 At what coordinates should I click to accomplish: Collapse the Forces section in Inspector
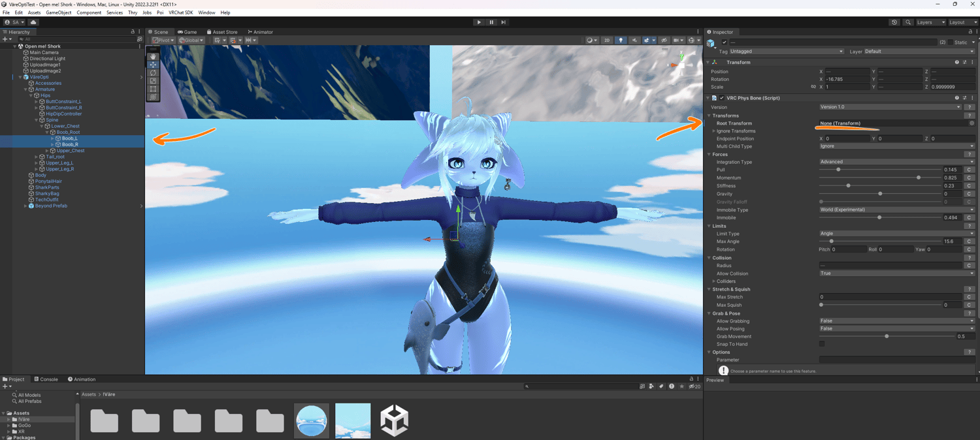coord(709,155)
